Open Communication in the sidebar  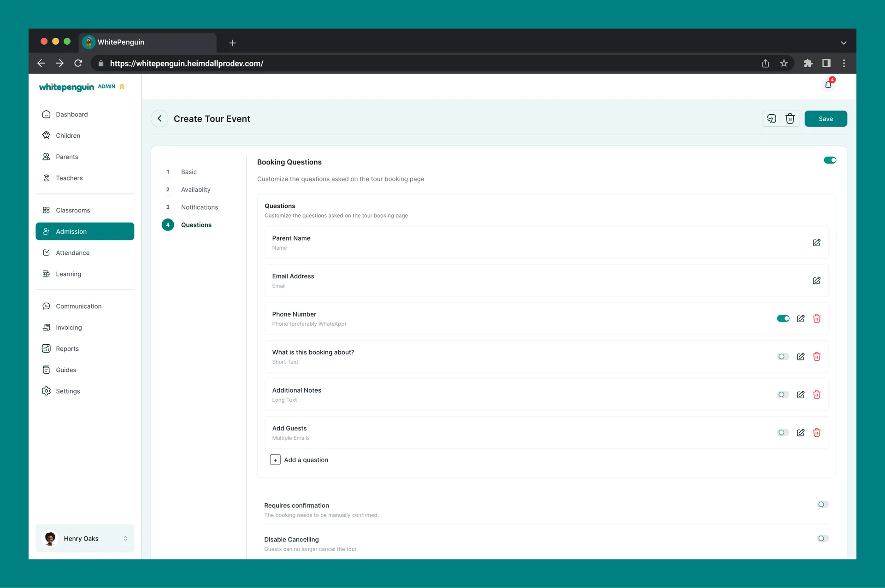tap(85, 306)
